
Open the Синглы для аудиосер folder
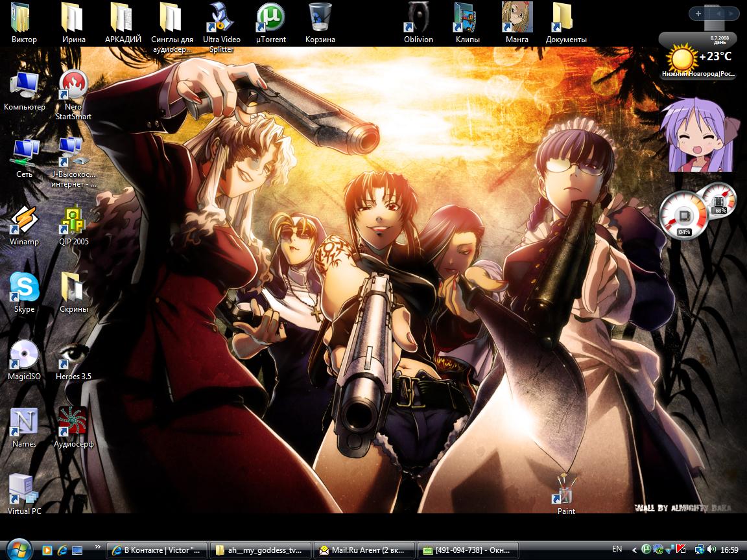172,28
